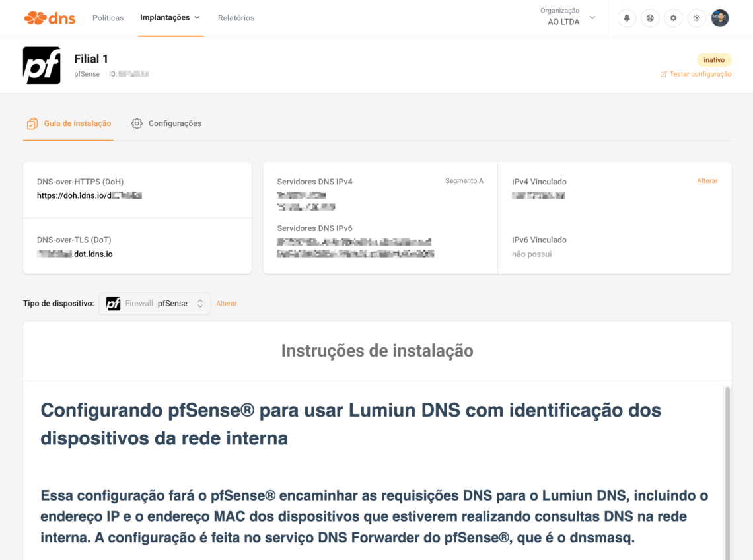Click the Testar configuração link
This screenshot has width=753, height=560.
696,73
